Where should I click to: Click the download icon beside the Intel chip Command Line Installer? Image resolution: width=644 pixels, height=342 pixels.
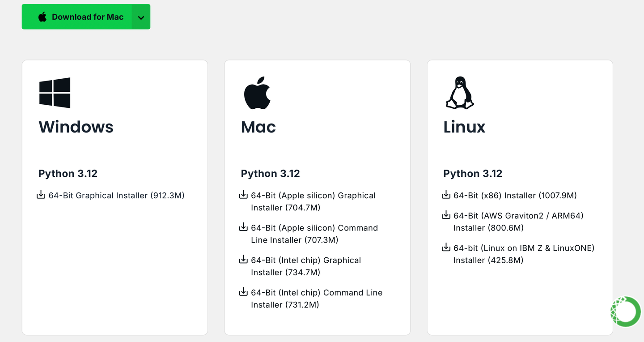[243, 292]
